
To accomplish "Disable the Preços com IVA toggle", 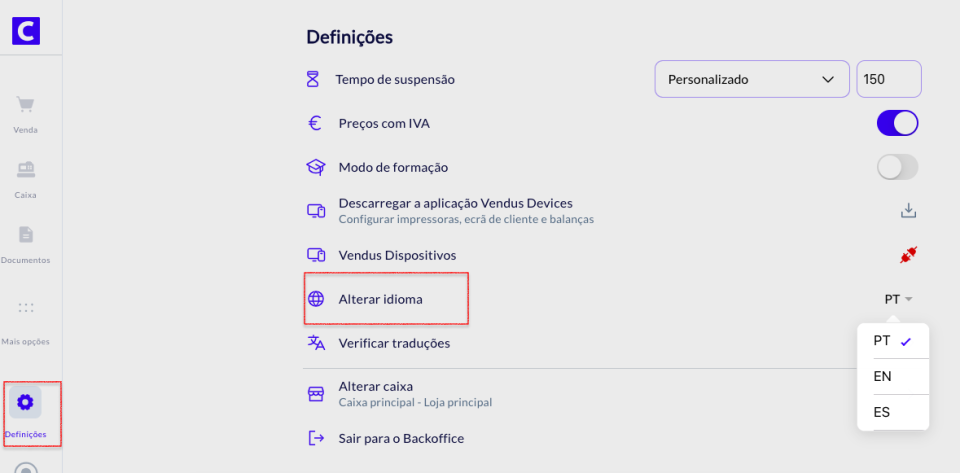I will coord(897,123).
